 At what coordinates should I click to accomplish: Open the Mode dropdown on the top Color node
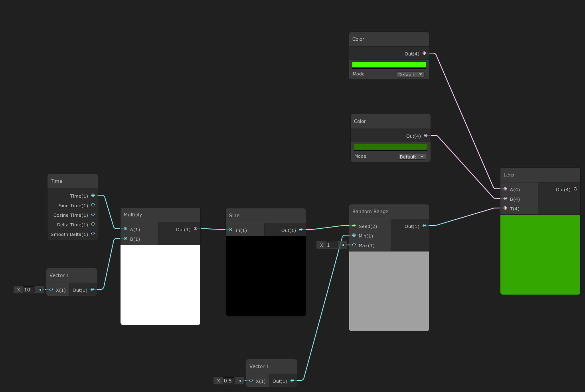(410, 74)
